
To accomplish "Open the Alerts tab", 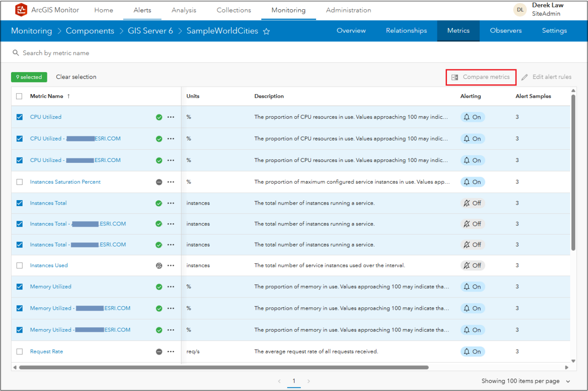I will (142, 10).
